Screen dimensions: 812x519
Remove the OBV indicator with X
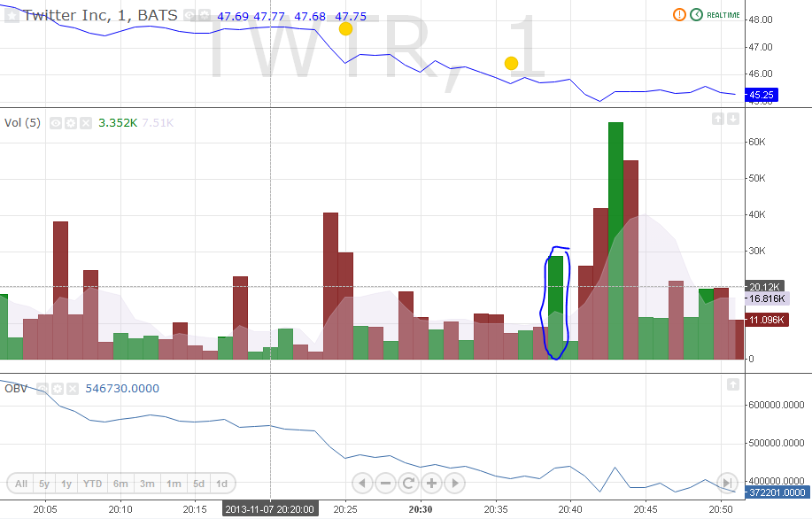click(x=73, y=389)
